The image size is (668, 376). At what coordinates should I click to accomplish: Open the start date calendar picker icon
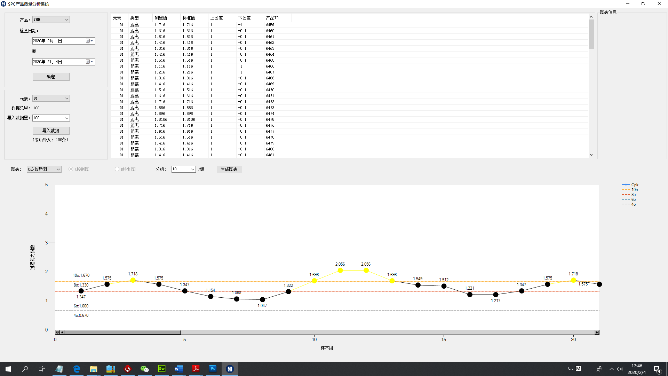[x=89, y=41]
